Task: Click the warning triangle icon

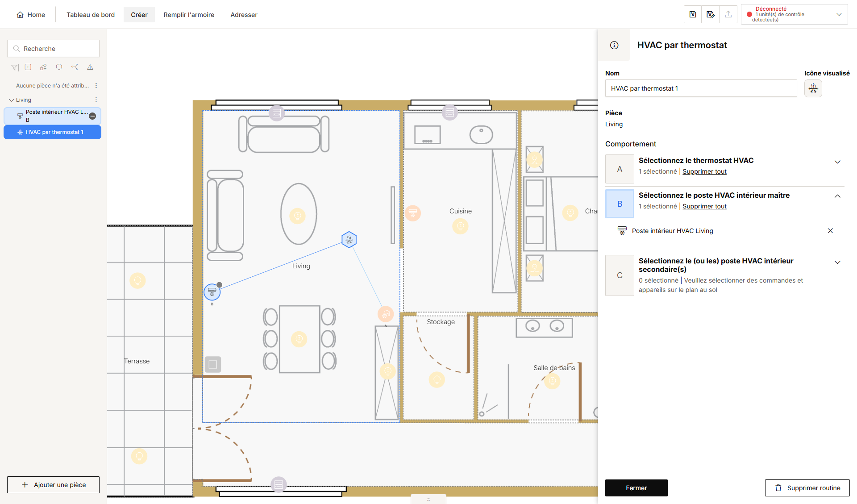Action: (90, 67)
